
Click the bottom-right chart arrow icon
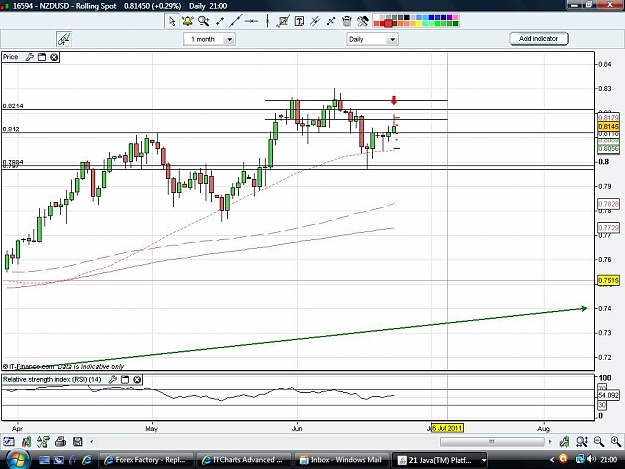(x=564, y=441)
